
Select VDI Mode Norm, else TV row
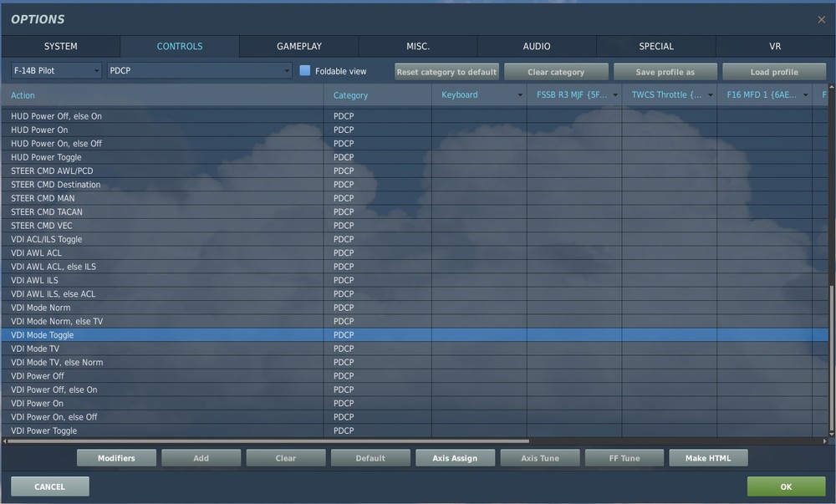tap(415, 321)
